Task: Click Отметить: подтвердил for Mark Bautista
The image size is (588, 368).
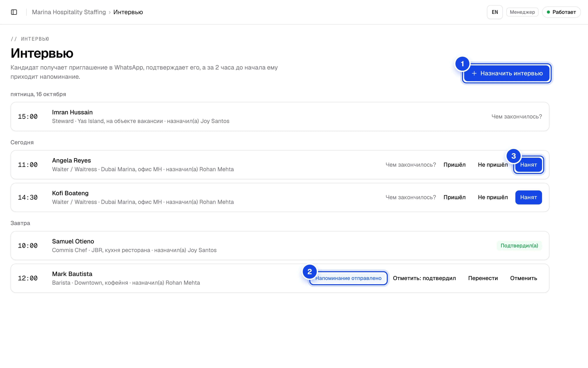Action: pyautogui.click(x=424, y=278)
